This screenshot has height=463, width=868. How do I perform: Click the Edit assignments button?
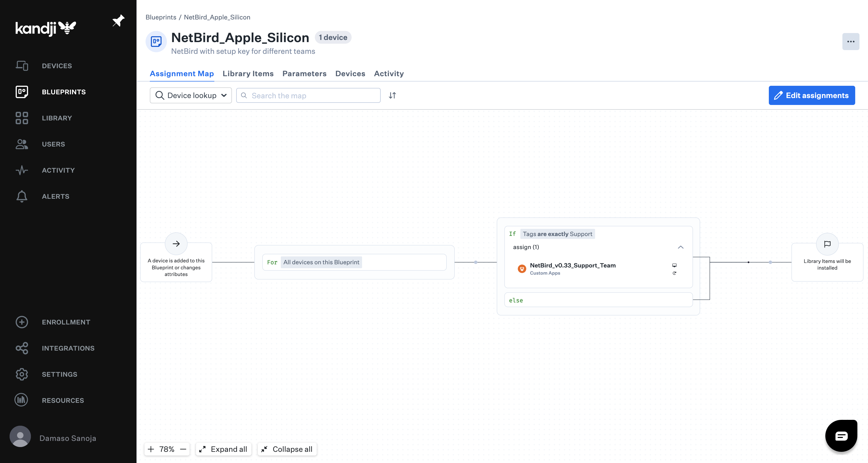tap(811, 95)
